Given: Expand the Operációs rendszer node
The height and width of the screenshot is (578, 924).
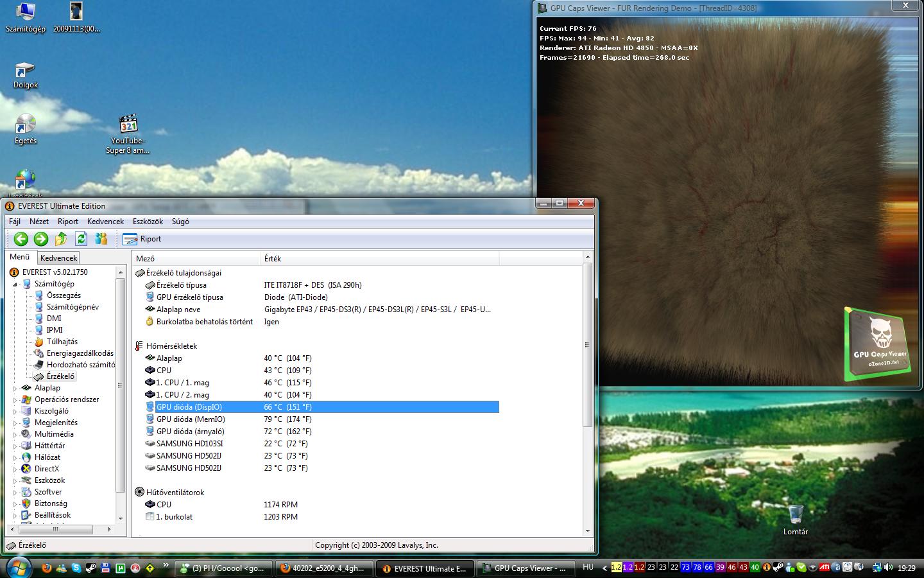Looking at the screenshot, I should click(x=15, y=399).
